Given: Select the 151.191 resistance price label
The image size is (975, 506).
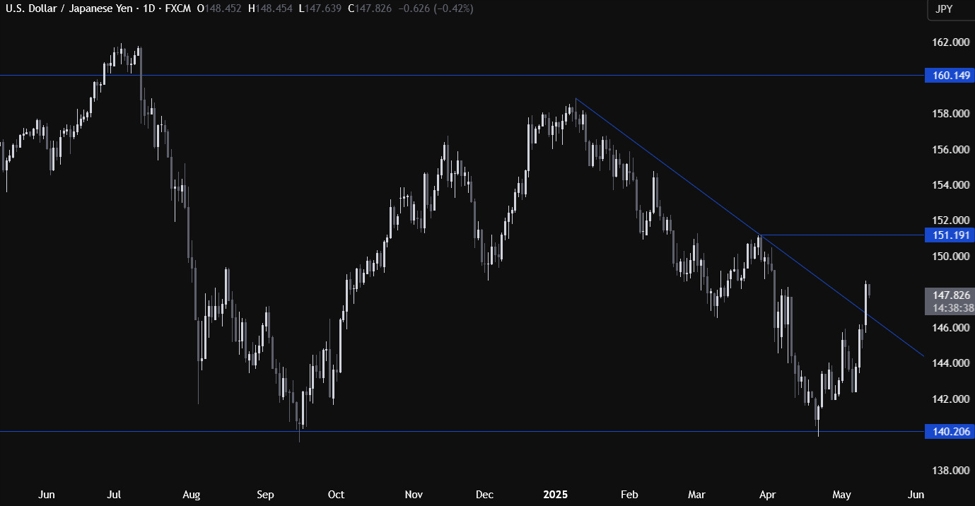Looking at the screenshot, I should pyautogui.click(x=950, y=235).
